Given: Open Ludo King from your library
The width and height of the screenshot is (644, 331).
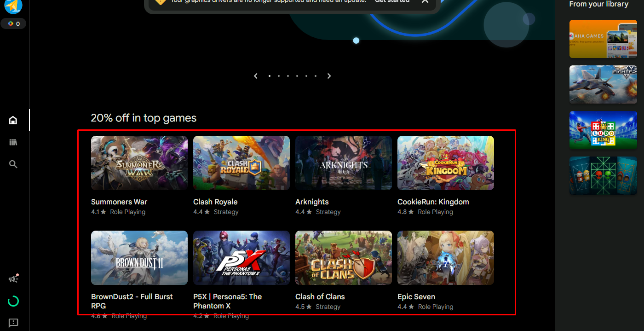Looking at the screenshot, I should click(x=603, y=130).
